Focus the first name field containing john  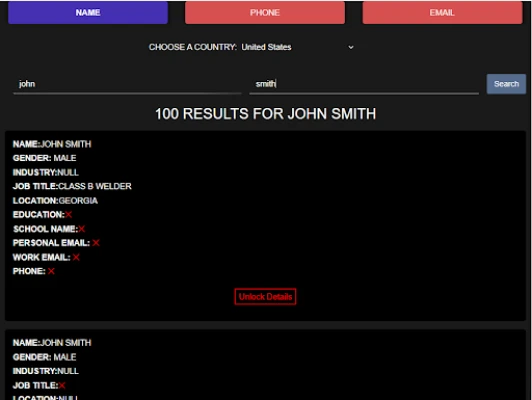(127, 84)
